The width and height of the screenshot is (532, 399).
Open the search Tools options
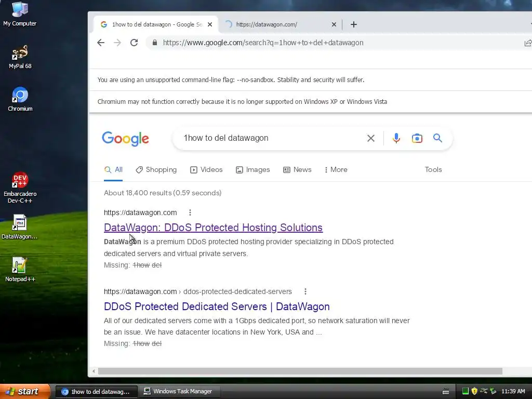point(433,170)
